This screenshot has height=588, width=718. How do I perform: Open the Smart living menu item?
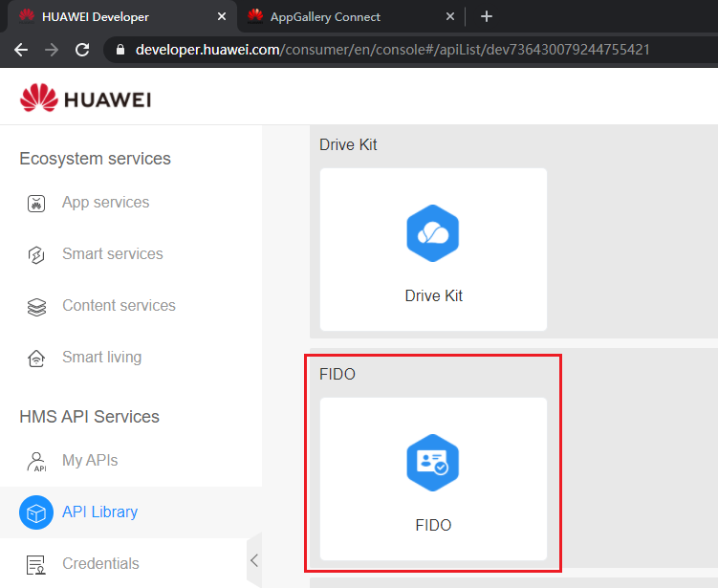pyautogui.click(x=101, y=358)
